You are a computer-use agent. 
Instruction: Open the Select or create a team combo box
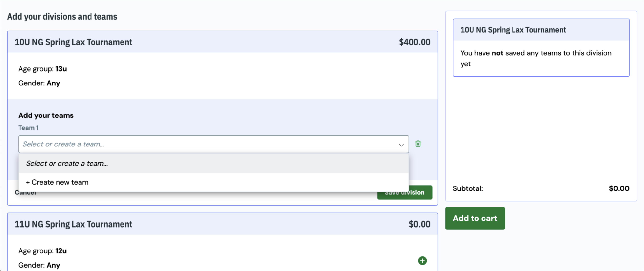213,144
